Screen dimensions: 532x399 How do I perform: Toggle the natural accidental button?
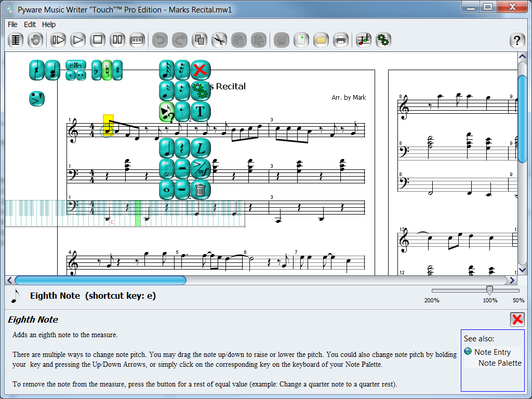(107, 70)
